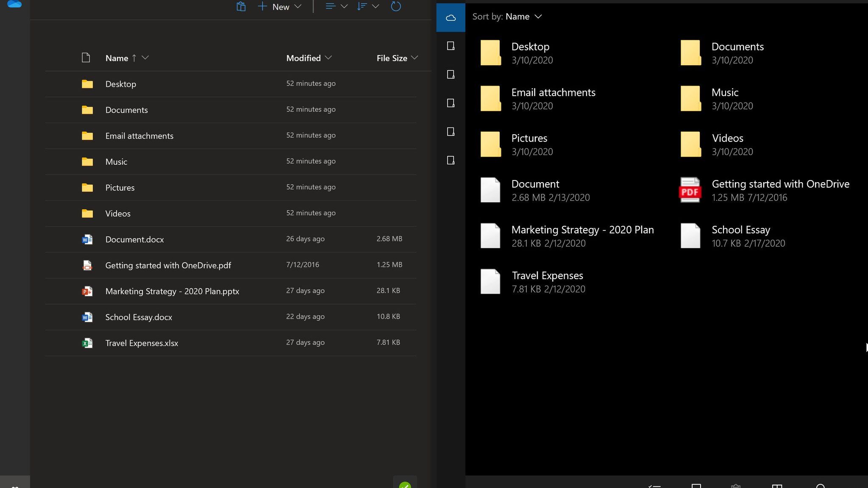The image size is (868, 488).
Task: Open the Email attachments folder row
Action: 231,136
